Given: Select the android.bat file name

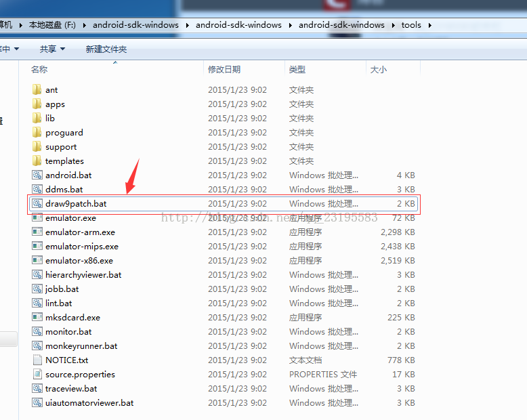Looking at the screenshot, I should [68, 175].
